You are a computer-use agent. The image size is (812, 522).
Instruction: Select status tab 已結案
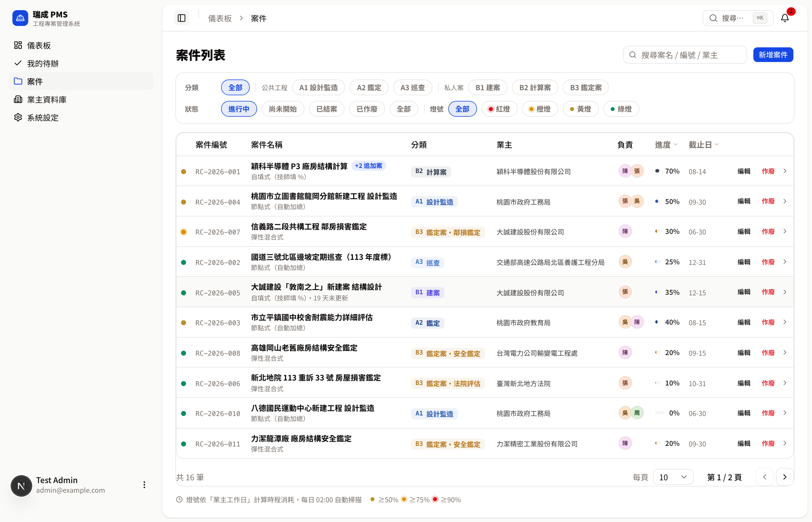pos(326,109)
